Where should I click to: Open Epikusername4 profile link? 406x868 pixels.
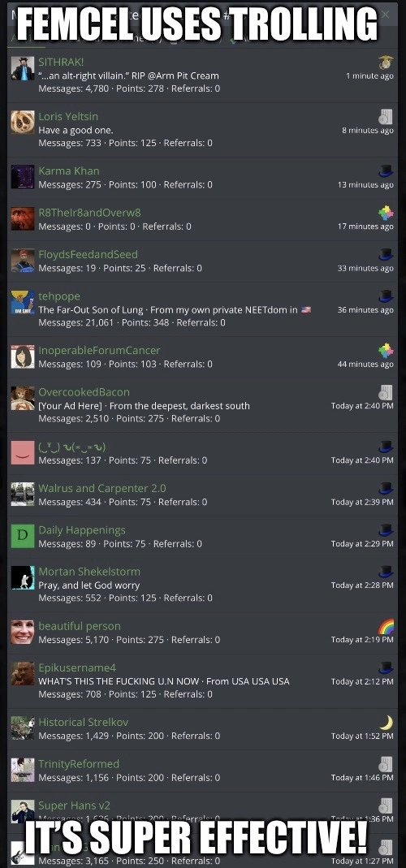tap(77, 667)
